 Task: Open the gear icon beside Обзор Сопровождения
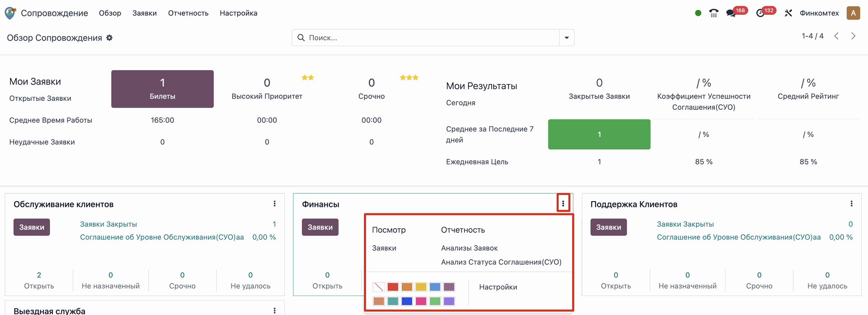tap(109, 38)
